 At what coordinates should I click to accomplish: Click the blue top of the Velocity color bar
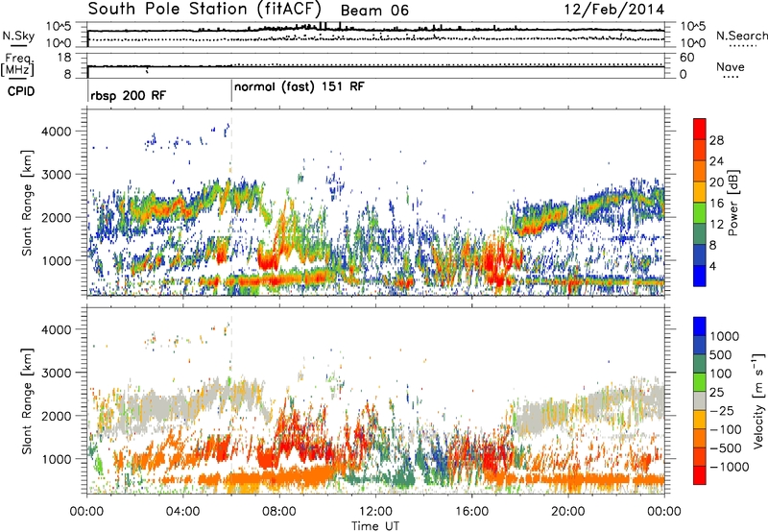point(700,326)
